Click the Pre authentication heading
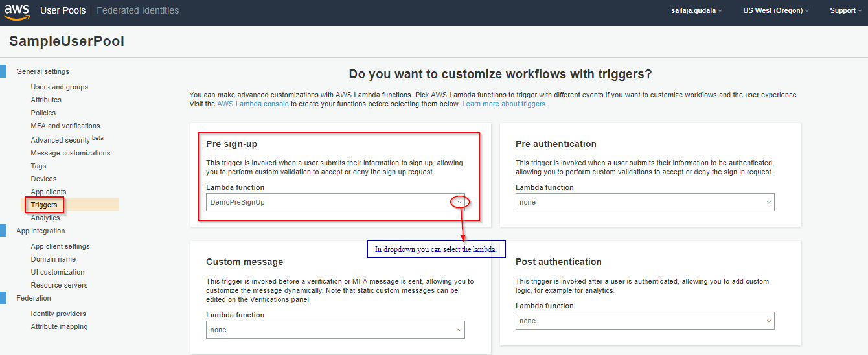The width and height of the screenshot is (868, 355). pos(556,144)
